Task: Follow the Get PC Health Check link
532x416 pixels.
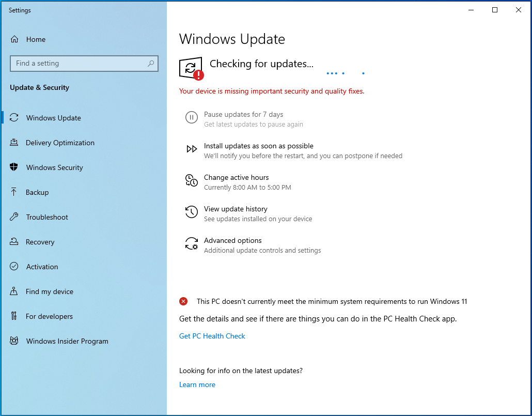Action: (212, 336)
